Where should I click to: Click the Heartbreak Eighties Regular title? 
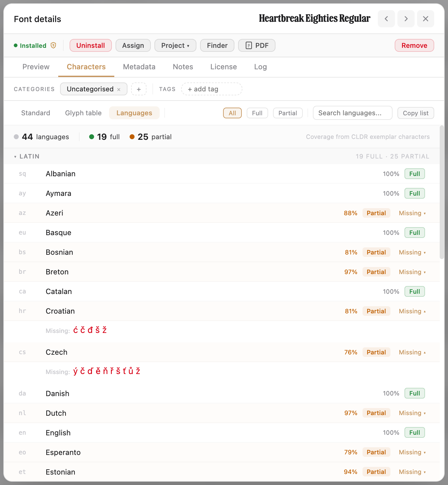click(315, 19)
